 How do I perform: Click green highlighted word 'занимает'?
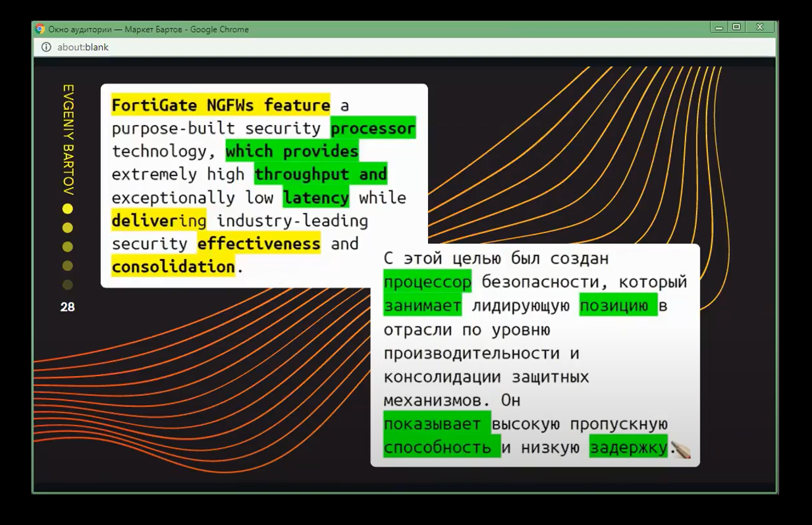click(422, 306)
